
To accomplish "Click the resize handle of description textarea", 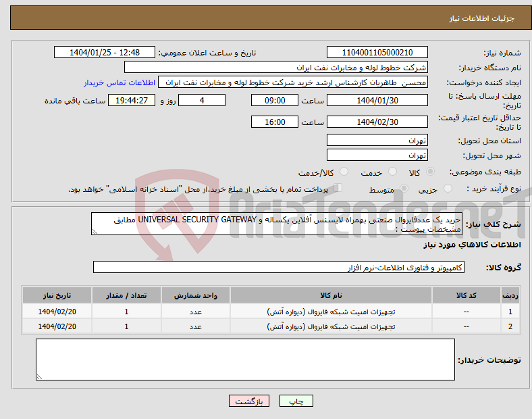I will point(95,232).
